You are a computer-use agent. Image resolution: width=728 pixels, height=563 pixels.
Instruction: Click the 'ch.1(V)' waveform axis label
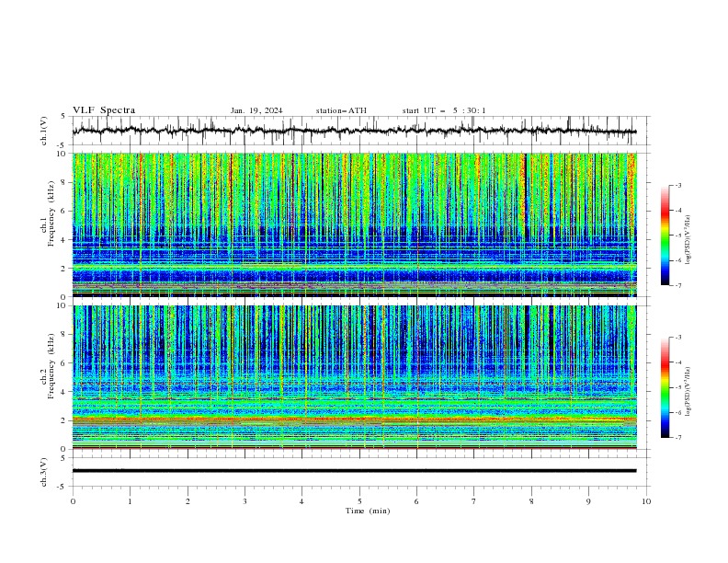pos(44,131)
